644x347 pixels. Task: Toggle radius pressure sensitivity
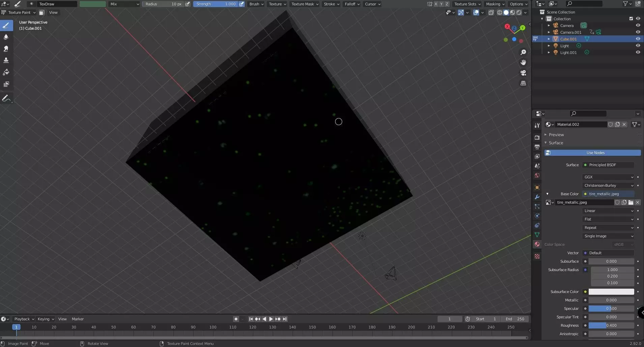click(x=187, y=4)
